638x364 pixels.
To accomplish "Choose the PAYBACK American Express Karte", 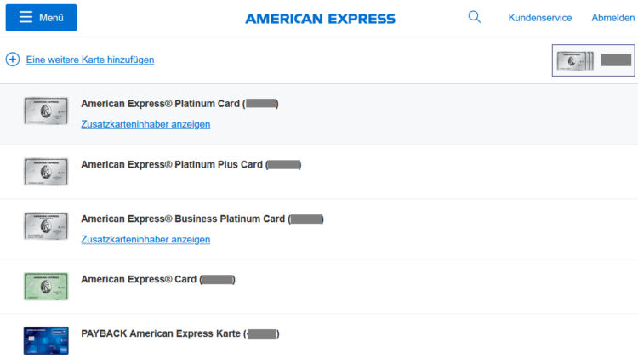I will (161, 333).
